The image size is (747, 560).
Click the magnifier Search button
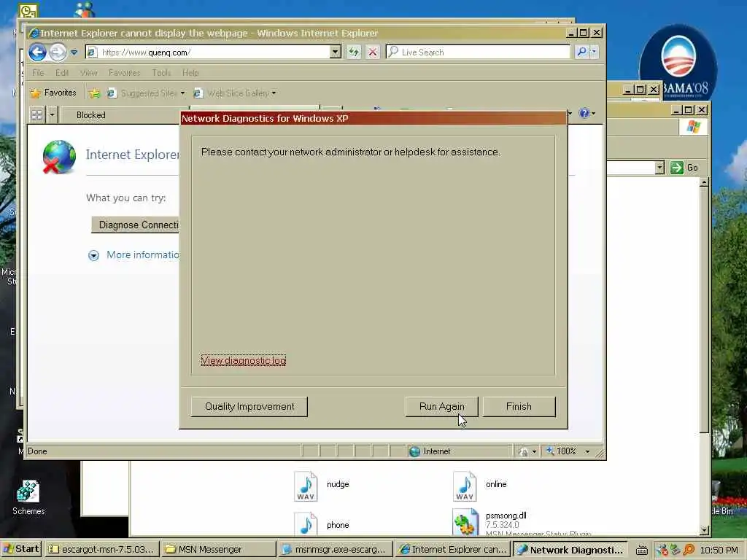pyautogui.click(x=581, y=52)
